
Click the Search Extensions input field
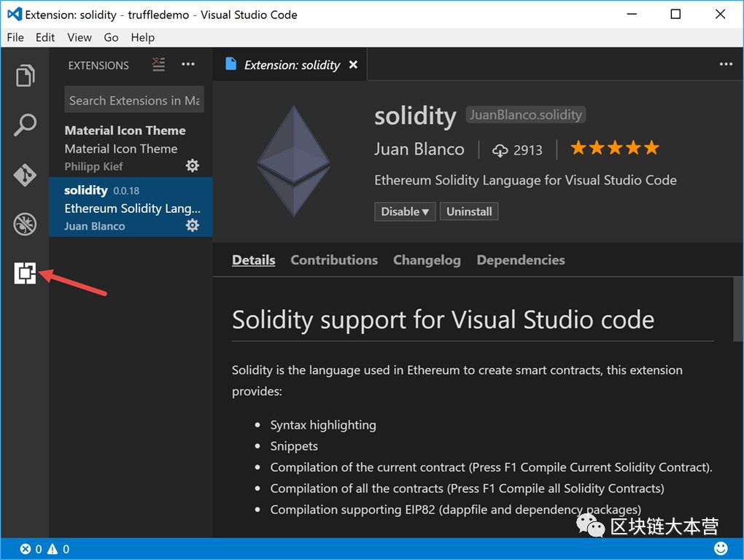tap(134, 100)
